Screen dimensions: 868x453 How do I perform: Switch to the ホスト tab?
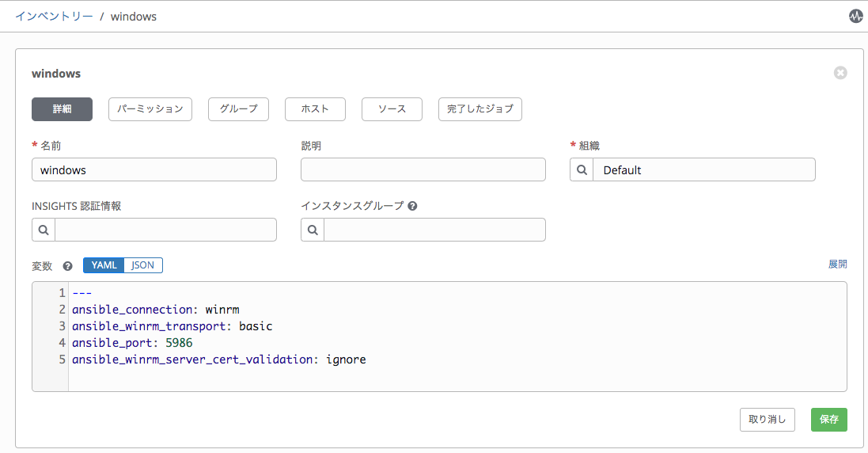[315, 109]
